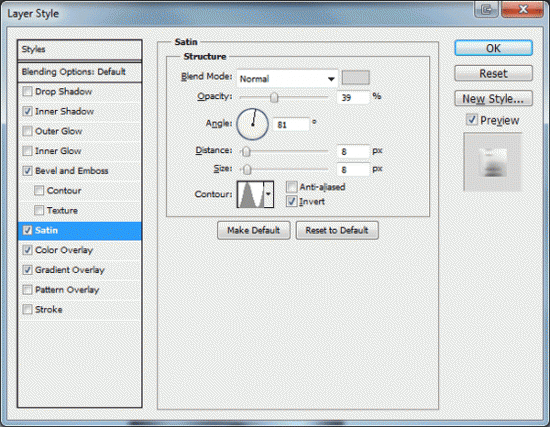Open the satin color swatch

point(356,78)
